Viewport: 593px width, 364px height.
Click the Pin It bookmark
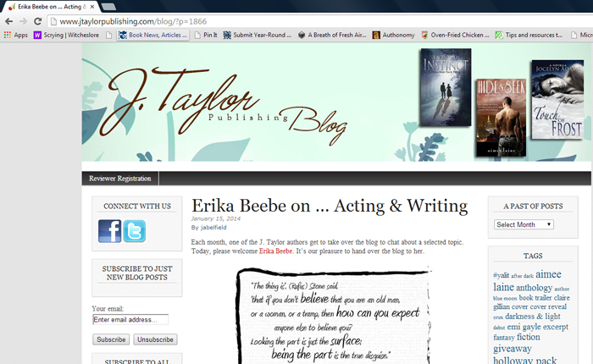pyautogui.click(x=207, y=35)
